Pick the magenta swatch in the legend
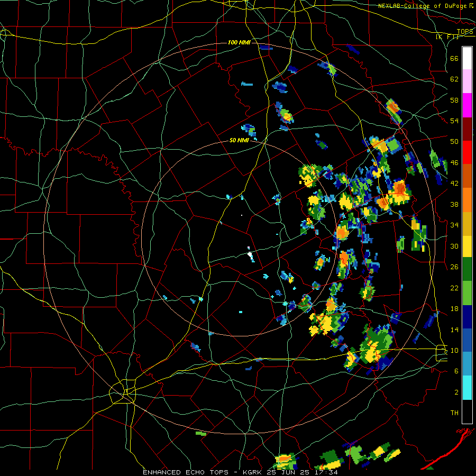 [467, 105]
